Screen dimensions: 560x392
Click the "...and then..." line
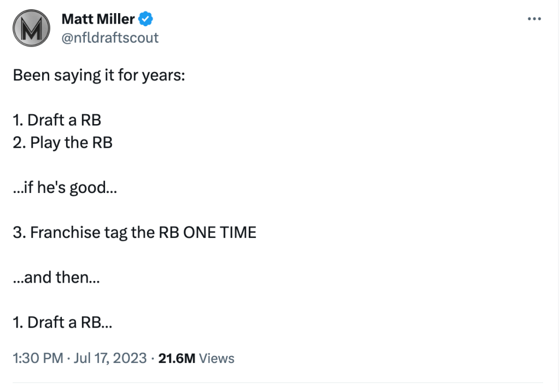pyautogui.click(x=56, y=277)
